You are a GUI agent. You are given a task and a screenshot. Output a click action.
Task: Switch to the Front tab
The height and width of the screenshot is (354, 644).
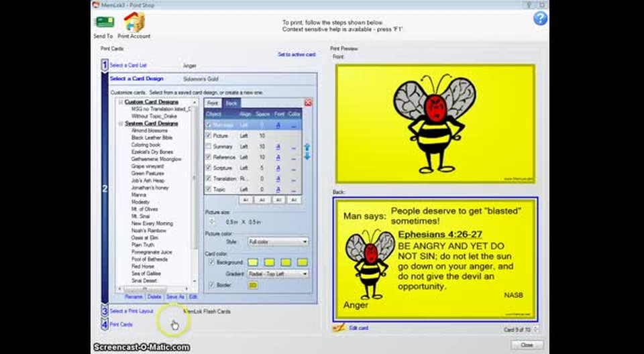(213, 103)
